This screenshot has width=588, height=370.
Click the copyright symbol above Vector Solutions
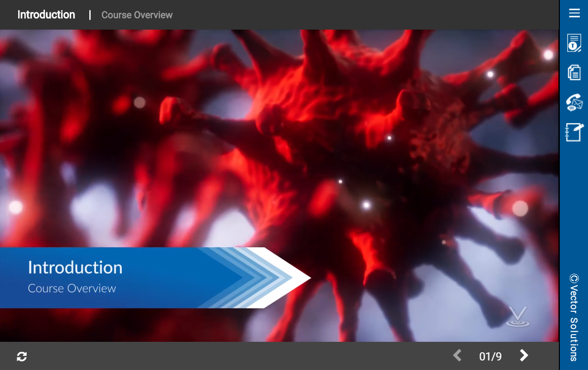(x=574, y=278)
